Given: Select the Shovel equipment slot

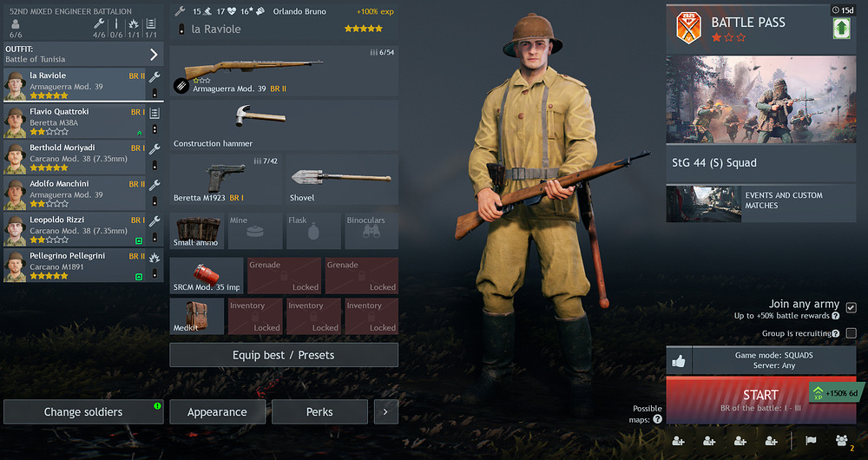Looking at the screenshot, I should click(342, 180).
